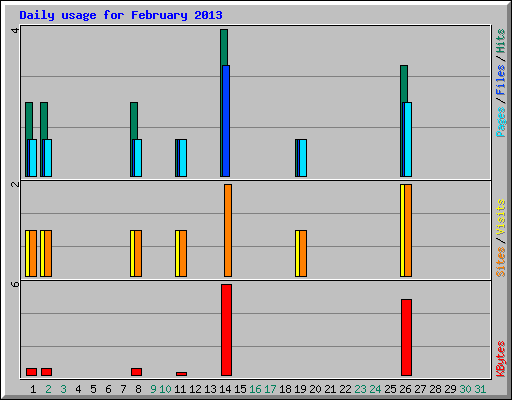Click the small red KBytes bar for day 11

(x=181, y=374)
